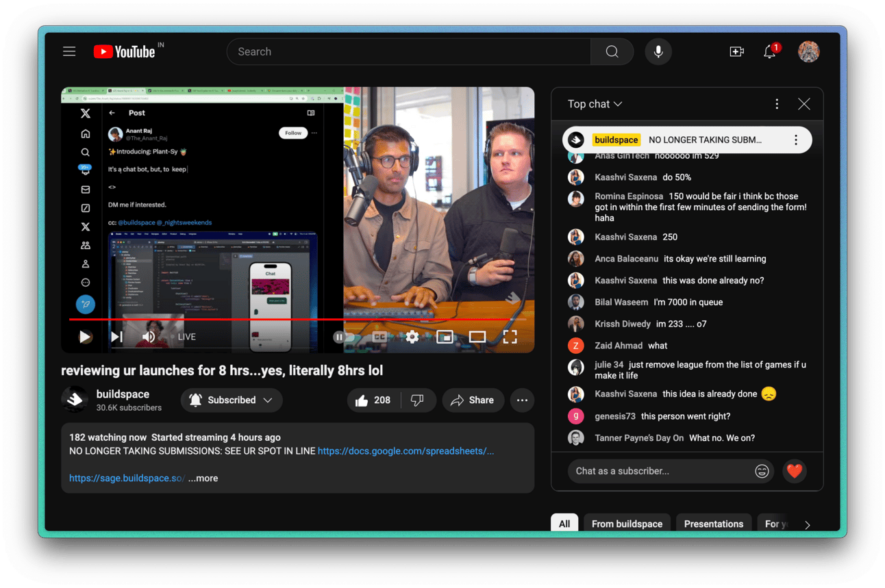Image resolution: width=885 pixels, height=588 pixels.
Task: Click the 30.6K subscribers text
Action: point(129,407)
